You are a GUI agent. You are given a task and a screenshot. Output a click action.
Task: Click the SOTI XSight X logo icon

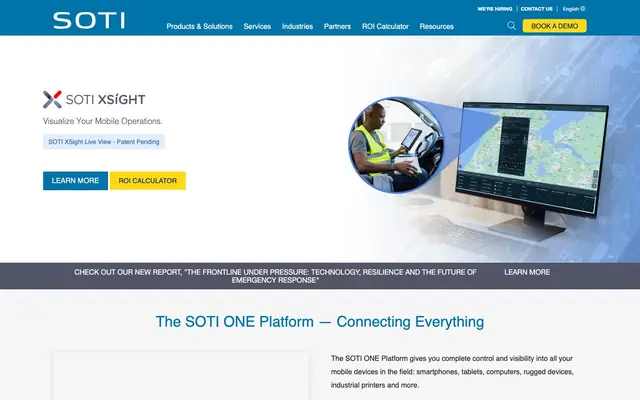pyautogui.click(x=52, y=99)
